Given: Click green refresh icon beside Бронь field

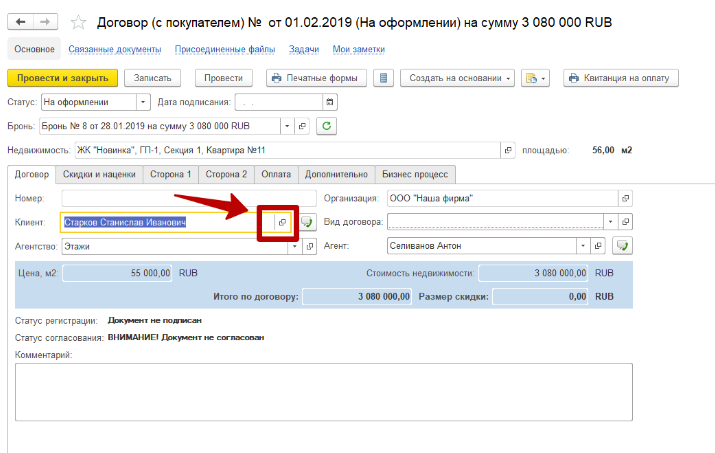Looking at the screenshot, I should 325,126.
